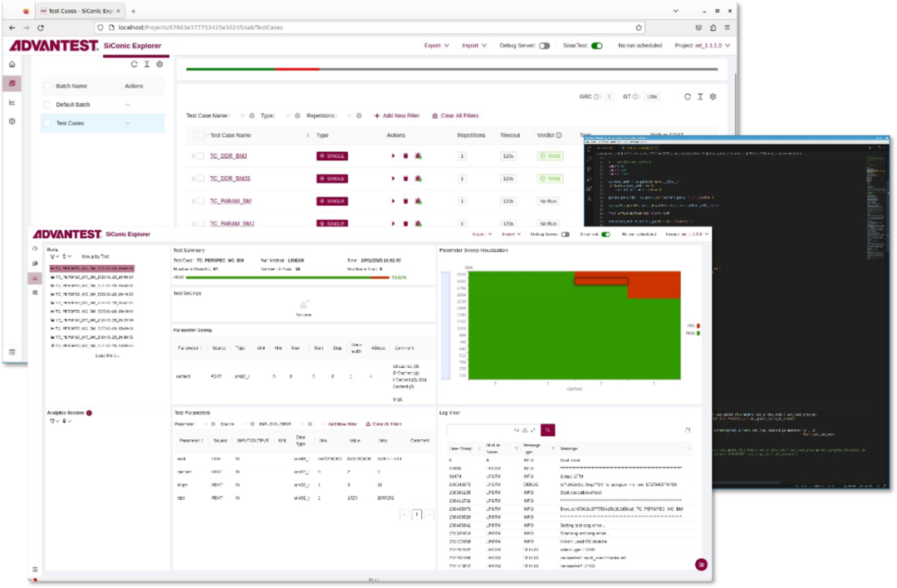This screenshot has height=588, width=897.
Task: Check the TC_DDR_BMJ row checkbox
Action: click(201, 155)
